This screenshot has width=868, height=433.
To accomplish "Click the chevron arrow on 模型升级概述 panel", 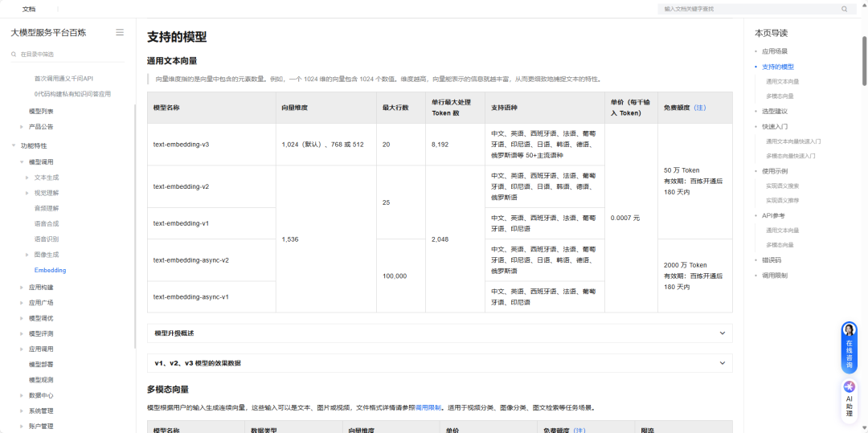I will tap(722, 333).
